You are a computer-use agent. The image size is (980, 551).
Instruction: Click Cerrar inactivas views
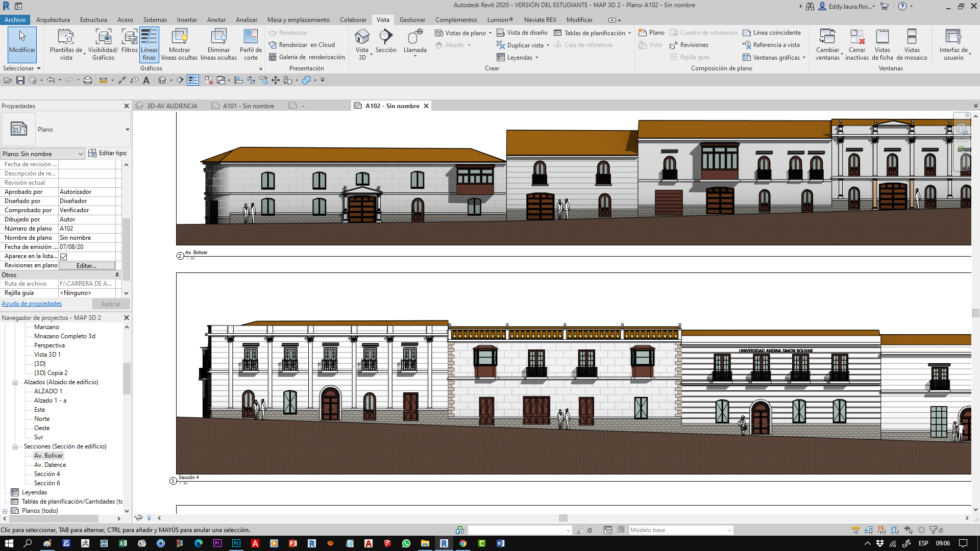(x=857, y=44)
